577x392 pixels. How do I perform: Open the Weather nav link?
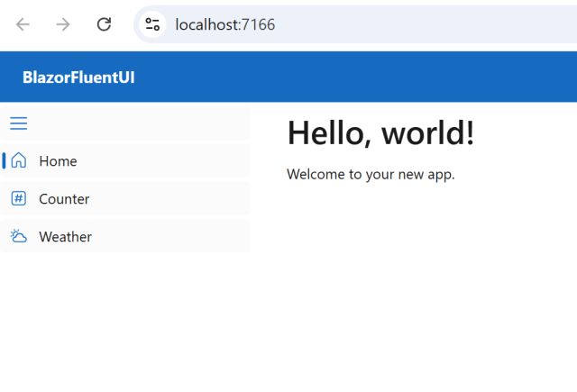point(124,236)
